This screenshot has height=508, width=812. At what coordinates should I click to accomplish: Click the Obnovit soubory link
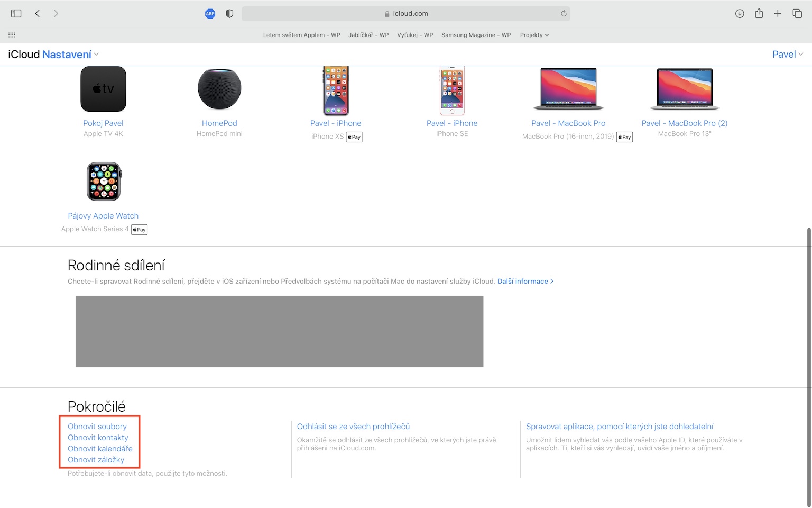[97, 427]
